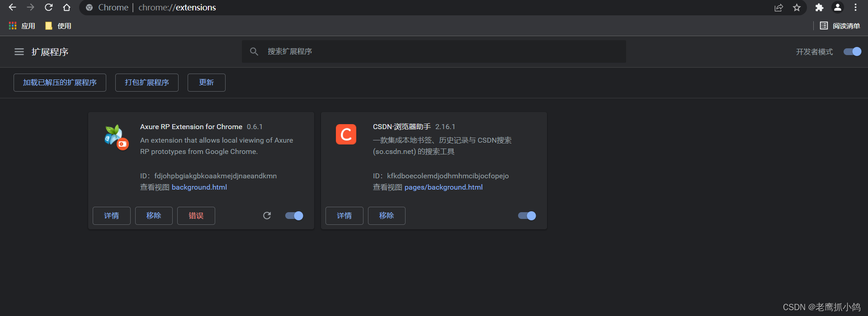Toggle 开发者模式 developer mode switch
Viewport: 868px width, 316px height.
(x=852, y=51)
